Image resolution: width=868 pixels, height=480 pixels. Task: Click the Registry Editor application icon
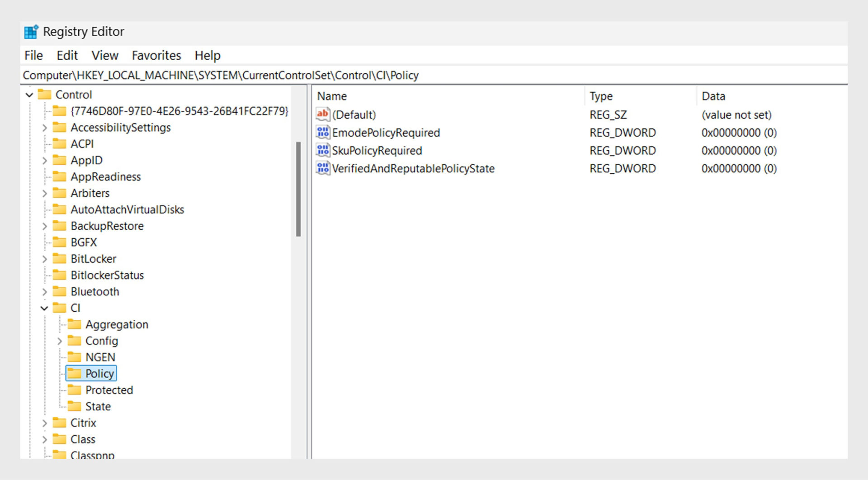point(30,31)
